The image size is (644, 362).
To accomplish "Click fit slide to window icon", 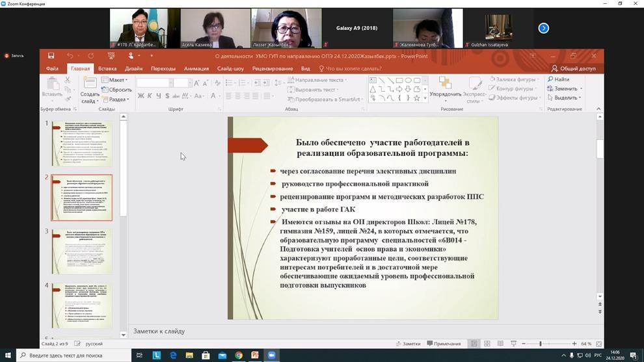I will point(599,344).
